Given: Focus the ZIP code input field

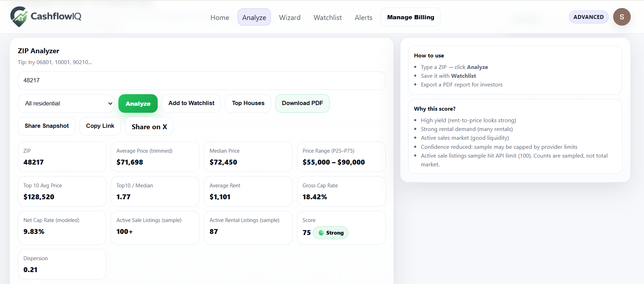Looking at the screenshot, I should pos(202,81).
